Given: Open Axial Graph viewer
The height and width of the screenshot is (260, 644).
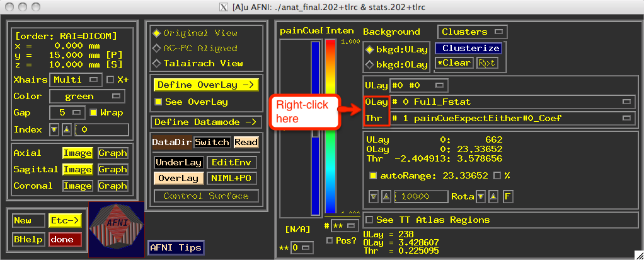Looking at the screenshot, I should click(113, 153).
